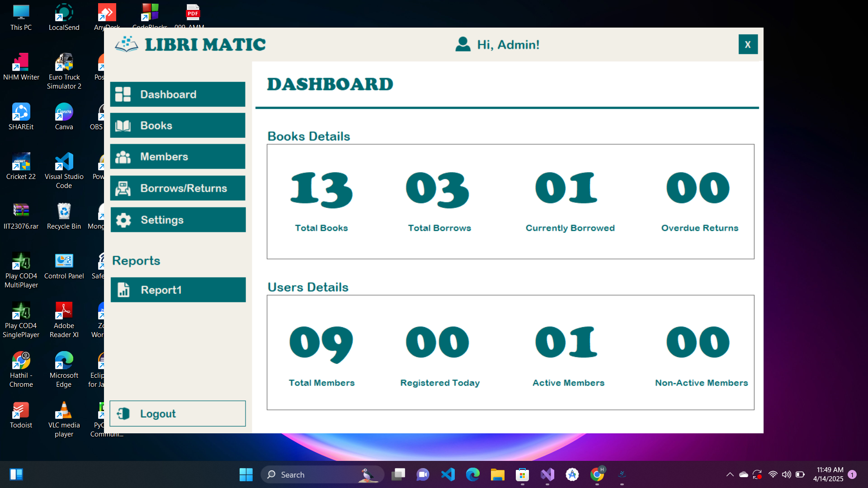Open Task View from the taskbar
868x488 pixels.
(398, 474)
